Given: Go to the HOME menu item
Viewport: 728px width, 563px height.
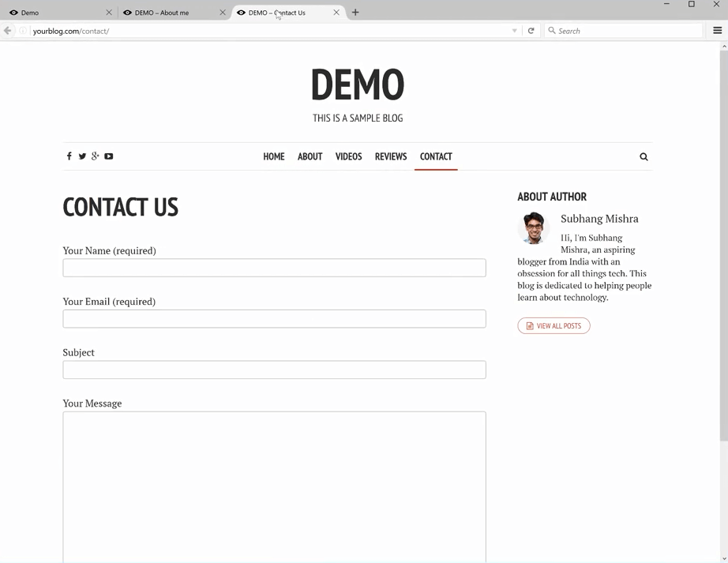Looking at the screenshot, I should pyautogui.click(x=274, y=156).
